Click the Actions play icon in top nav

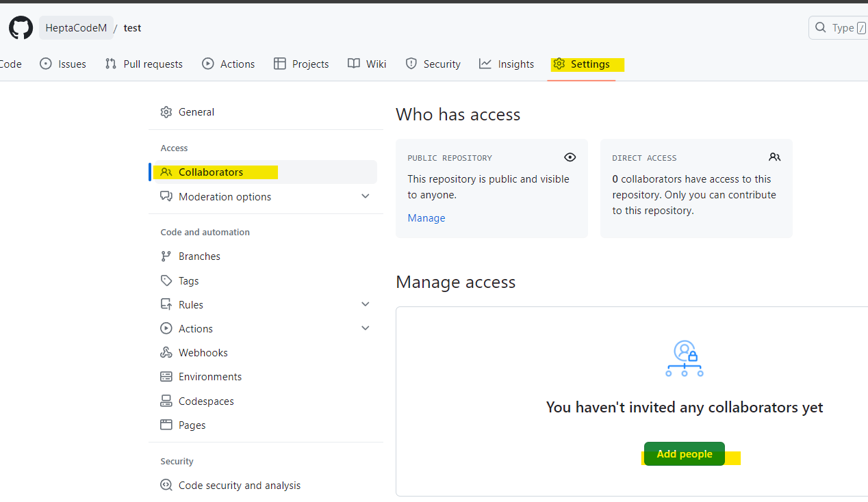pos(208,64)
